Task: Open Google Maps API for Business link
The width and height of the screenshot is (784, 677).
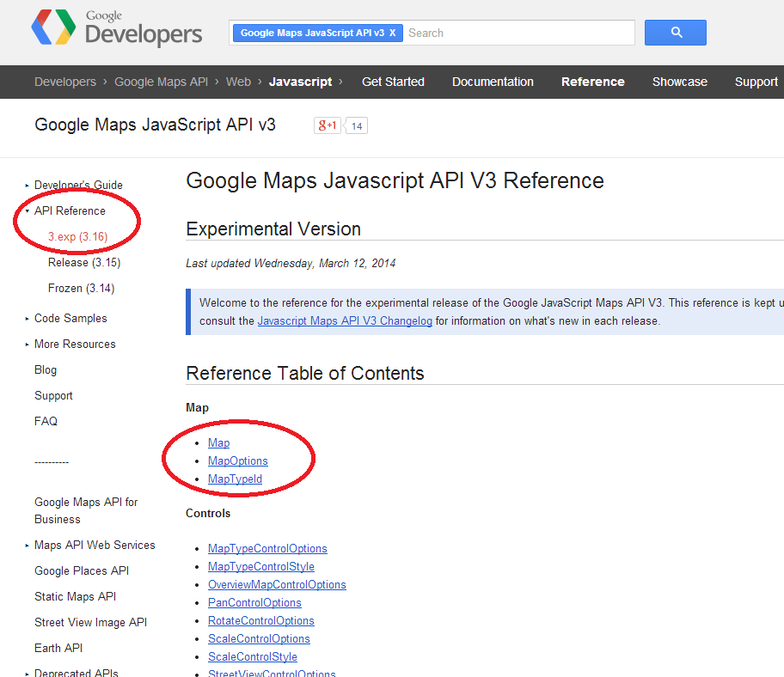Action: 86,510
